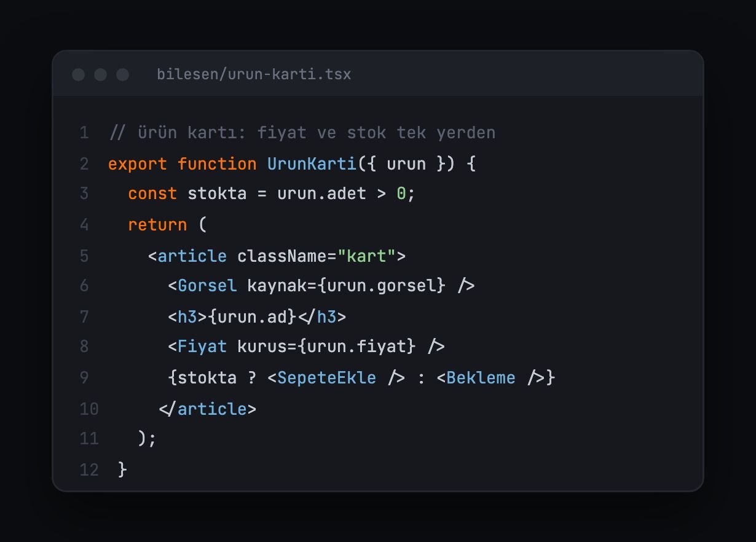Place cursor on the UrunKarti function name

(x=312, y=164)
